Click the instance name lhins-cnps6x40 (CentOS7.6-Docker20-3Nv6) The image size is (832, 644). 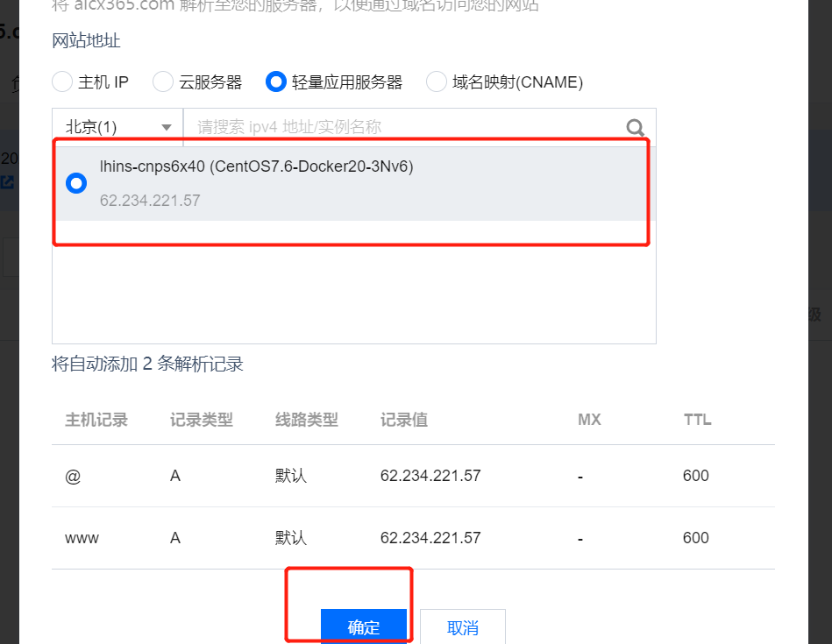click(256, 166)
